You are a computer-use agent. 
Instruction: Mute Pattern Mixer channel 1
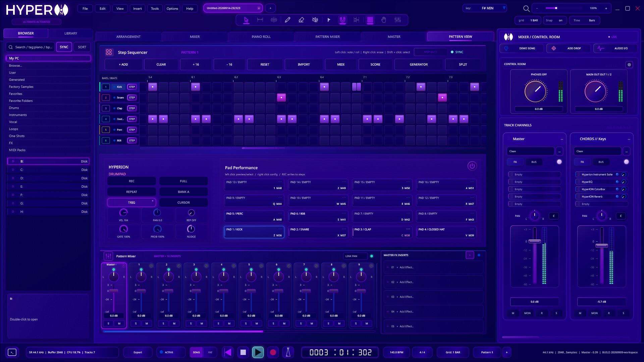click(147, 323)
